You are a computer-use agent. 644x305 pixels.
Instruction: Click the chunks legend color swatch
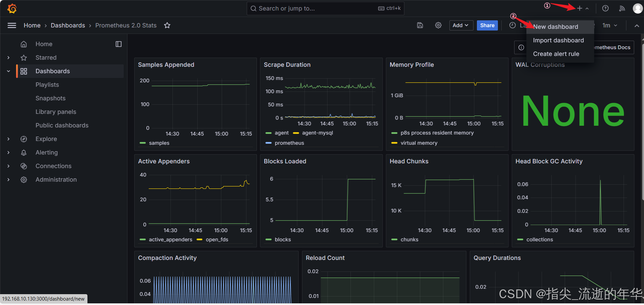[x=394, y=240]
